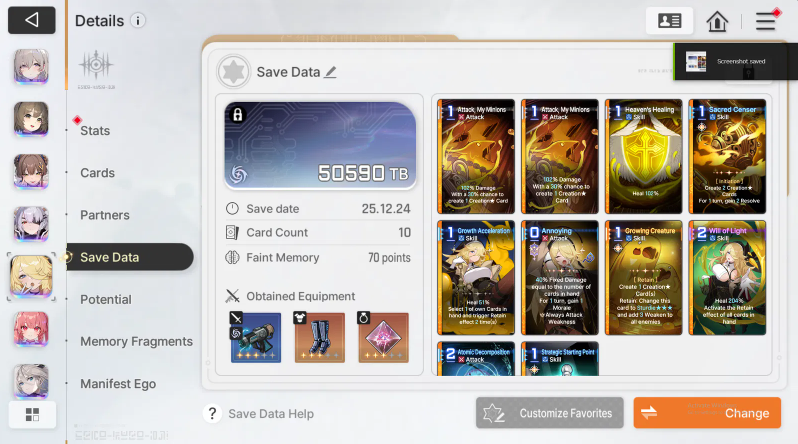Switch to the Potential section
Screen dimensions: 798x444
click(106, 299)
